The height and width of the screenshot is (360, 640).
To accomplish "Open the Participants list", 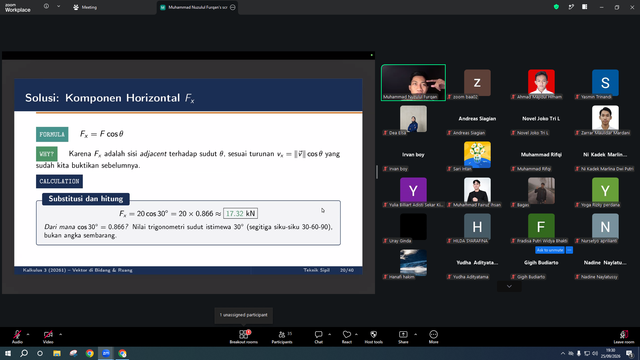I will click(x=282, y=337).
